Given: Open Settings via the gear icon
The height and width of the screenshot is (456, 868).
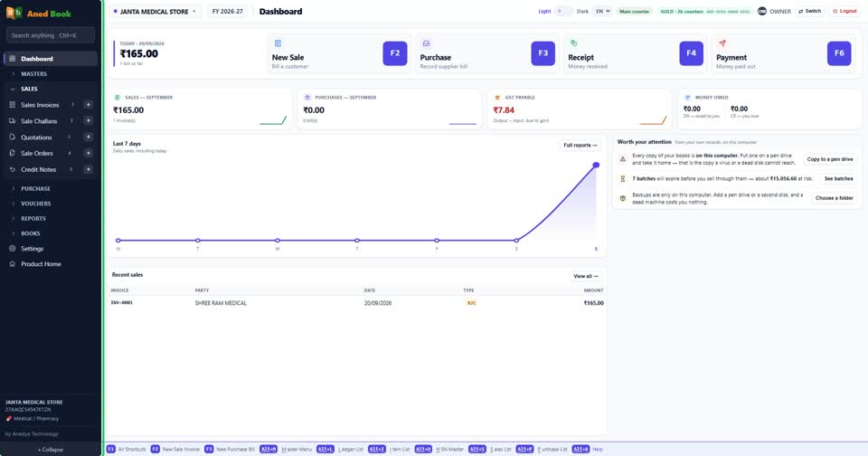Looking at the screenshot, I should click(12, 249).
